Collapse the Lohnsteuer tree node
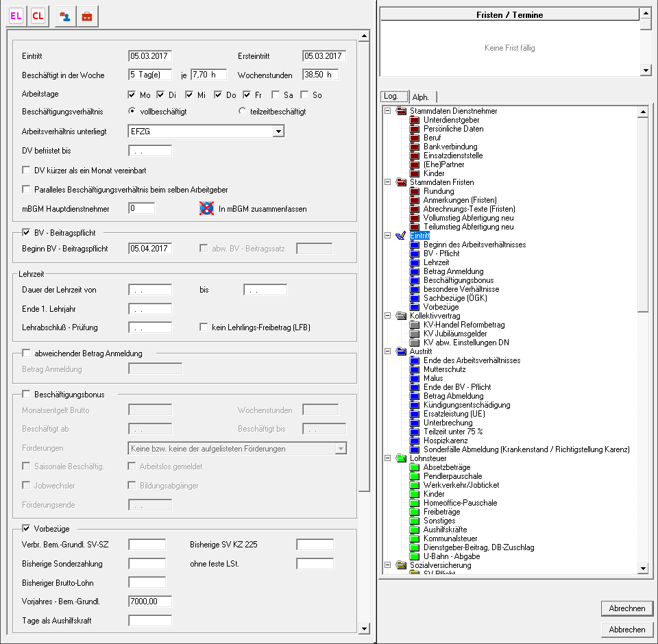 tap(388, 458)
